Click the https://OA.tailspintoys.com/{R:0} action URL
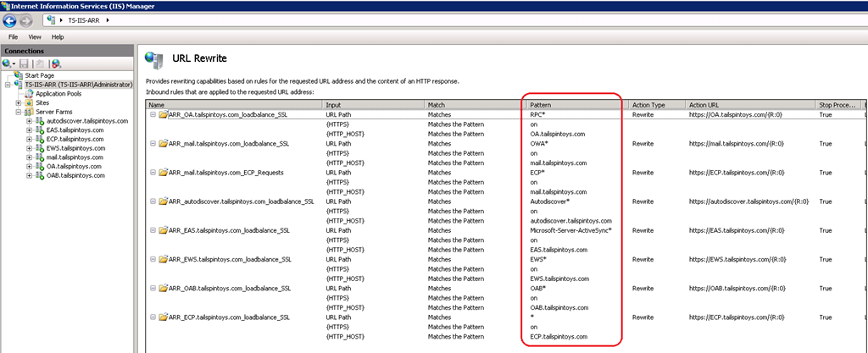The image size is (868, 353). 737,114
